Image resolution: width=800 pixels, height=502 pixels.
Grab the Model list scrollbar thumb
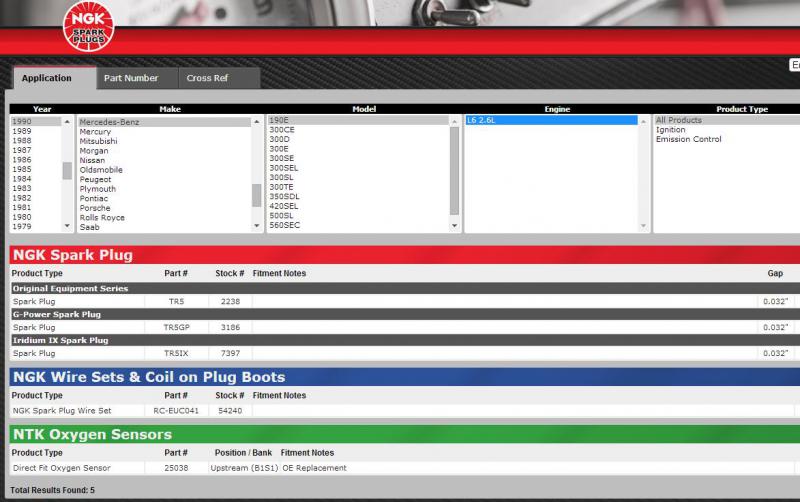(x=455, y=171)
